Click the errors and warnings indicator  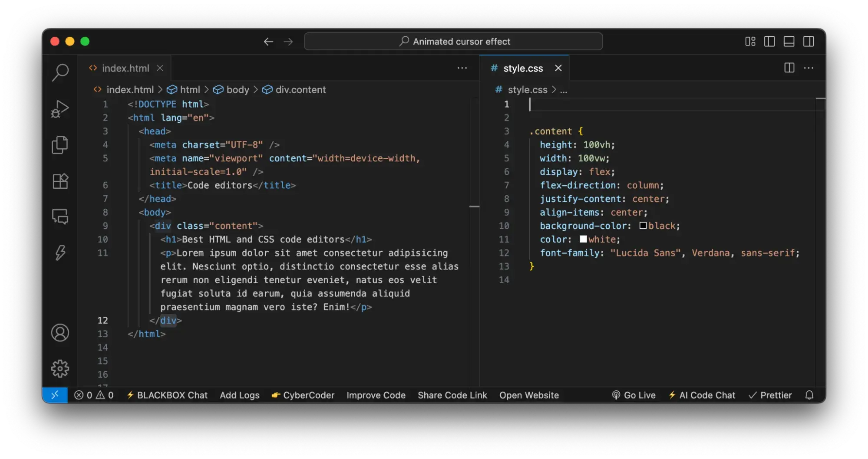(x=93, y=395)
